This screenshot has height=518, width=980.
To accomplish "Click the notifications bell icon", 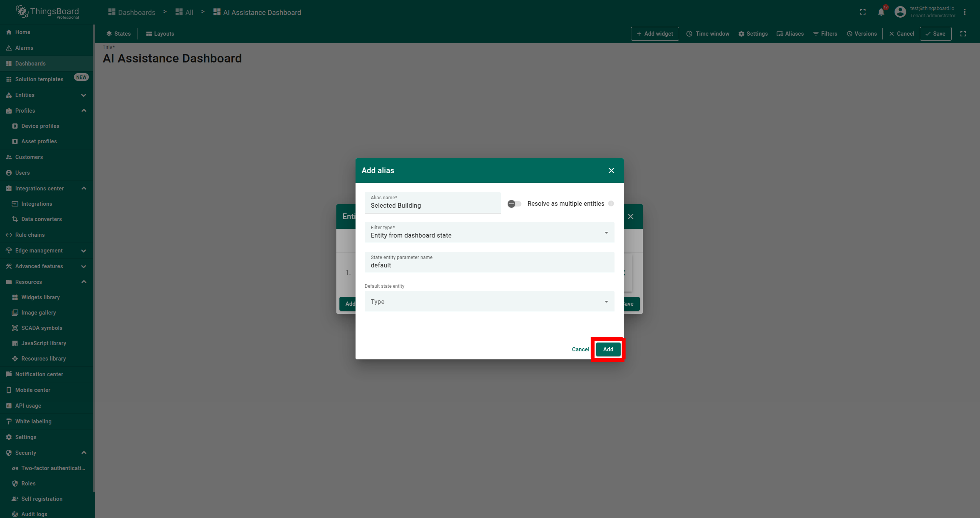I will (x=881, y=12).
